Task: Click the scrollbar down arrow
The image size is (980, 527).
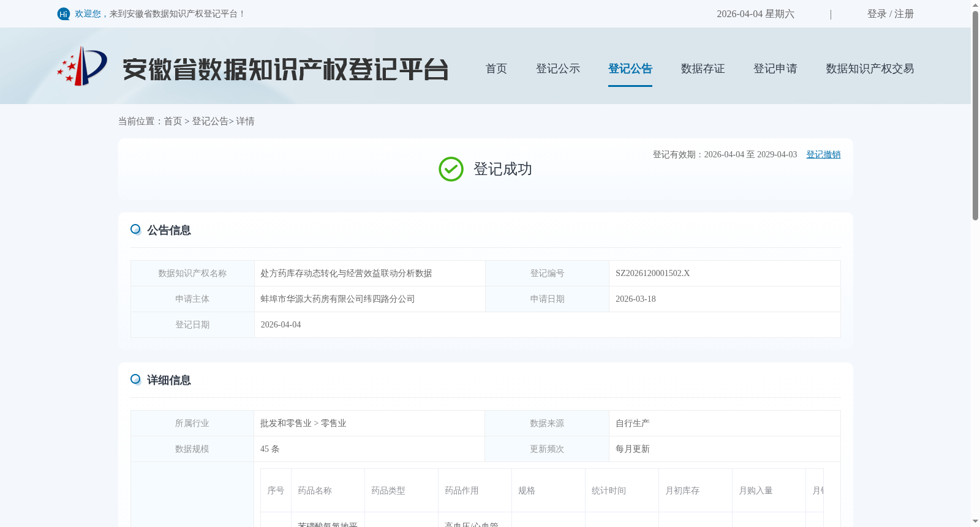Action: (x=975, y=521)
